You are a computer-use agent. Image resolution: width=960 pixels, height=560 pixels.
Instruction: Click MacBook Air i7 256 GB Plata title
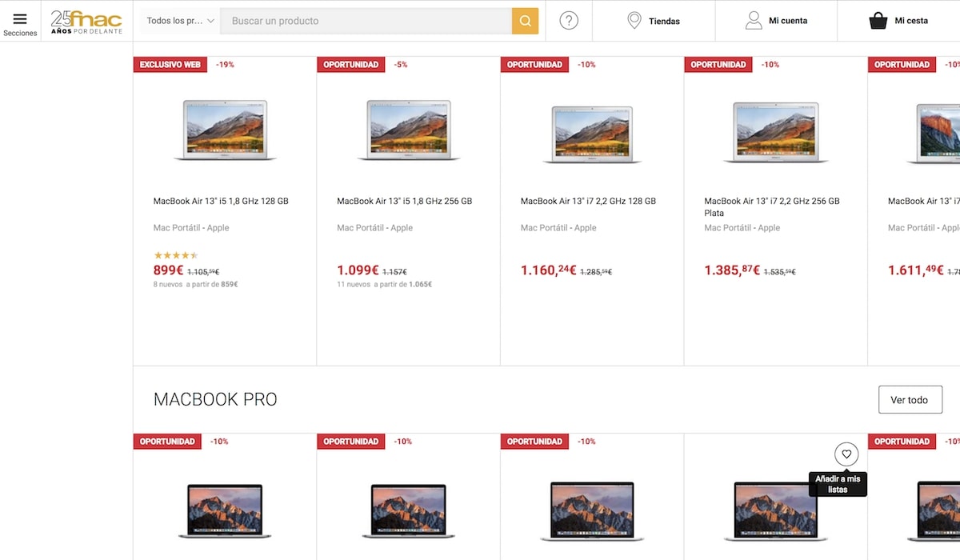771,206
